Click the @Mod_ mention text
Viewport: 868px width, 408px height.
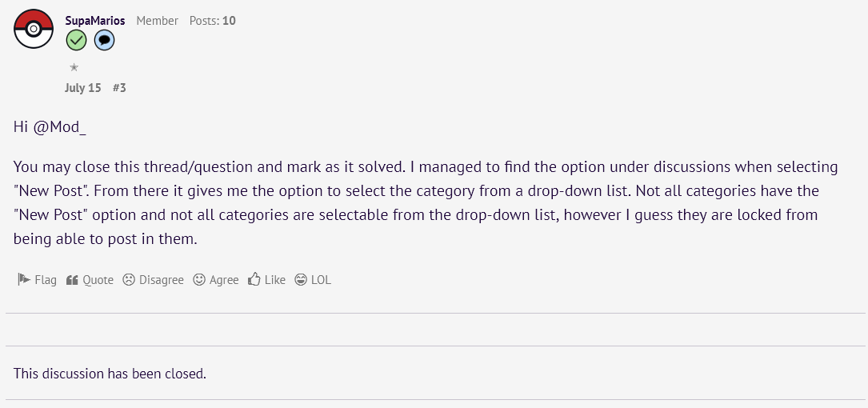click(59, 127)
